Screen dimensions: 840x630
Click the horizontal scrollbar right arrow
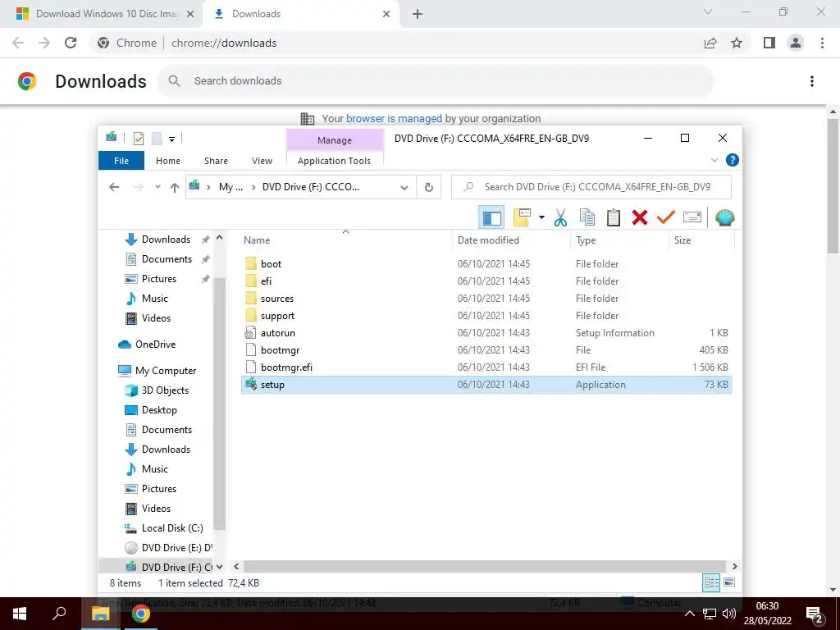734,566
